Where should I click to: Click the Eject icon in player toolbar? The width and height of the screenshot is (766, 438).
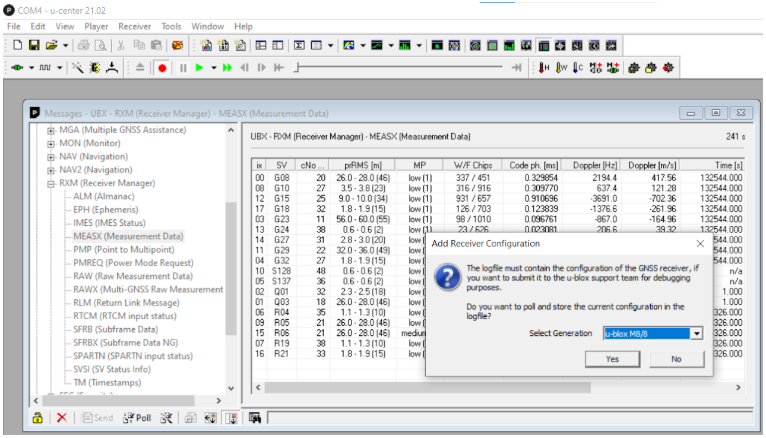[140, 68]
